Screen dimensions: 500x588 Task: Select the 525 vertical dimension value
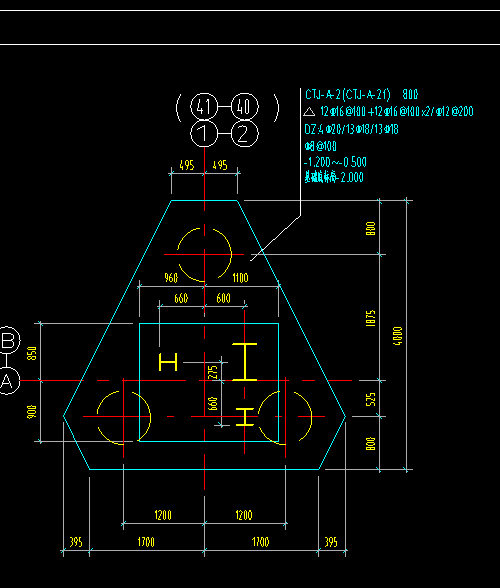point(370,399)
